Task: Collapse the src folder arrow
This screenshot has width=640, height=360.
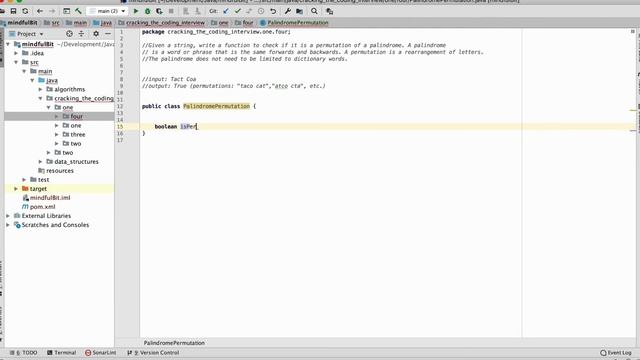Action: coord(16,62)
